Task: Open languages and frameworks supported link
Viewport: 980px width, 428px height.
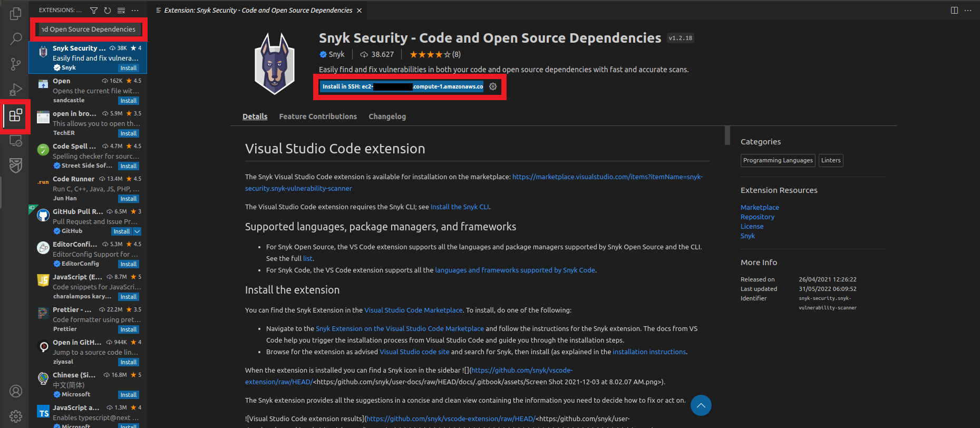Action: [515, 270]
